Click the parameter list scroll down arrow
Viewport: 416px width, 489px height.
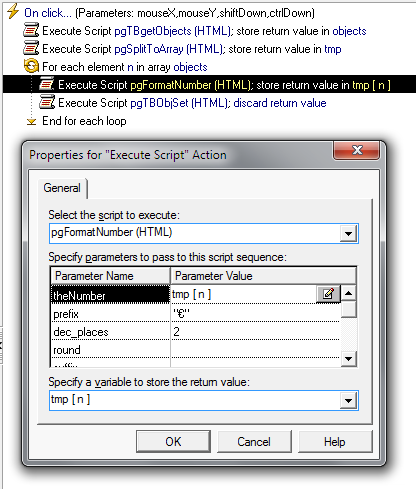click(349, 359)
